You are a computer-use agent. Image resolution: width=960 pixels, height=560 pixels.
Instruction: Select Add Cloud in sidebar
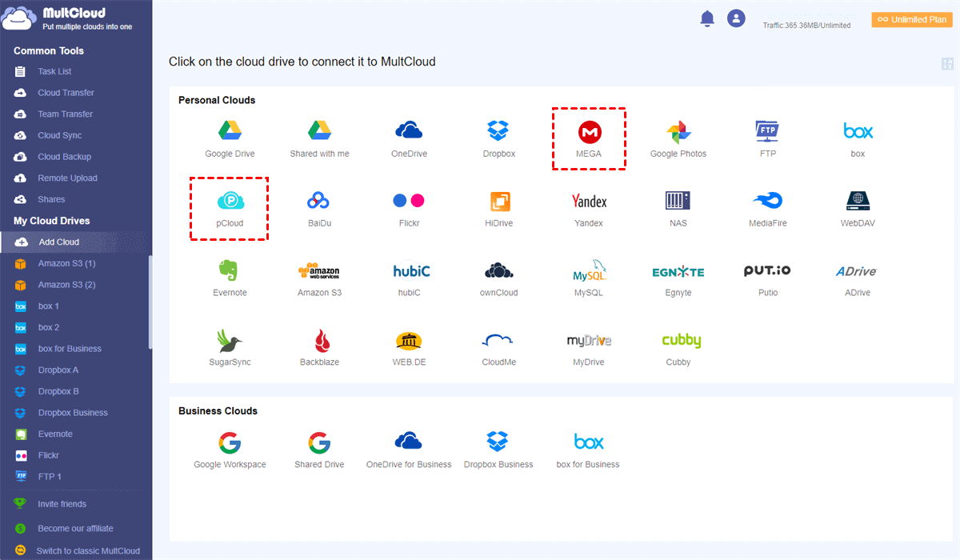point(75,242)
